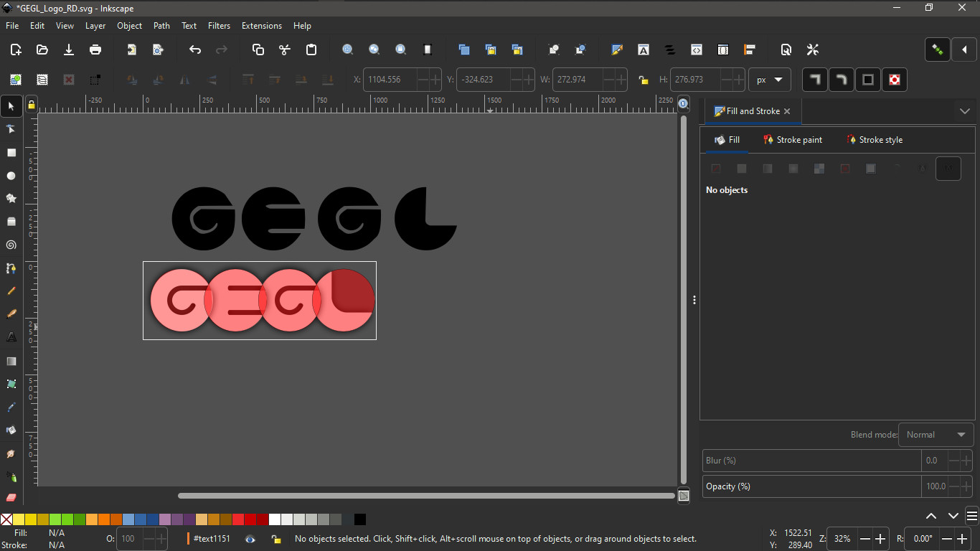The image size is (980, 551).
Task: Expand the dock panel chevron menu
Action: [x=965, y=111]
